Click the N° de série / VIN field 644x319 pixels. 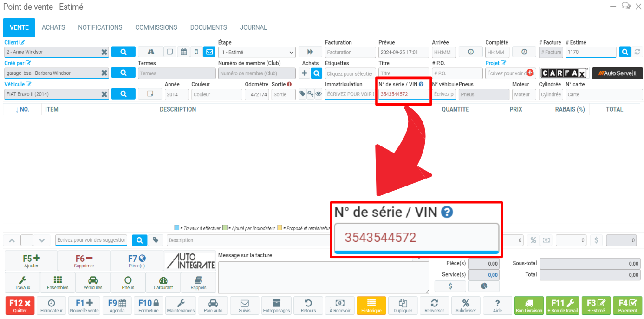click(x=403, y=94)
